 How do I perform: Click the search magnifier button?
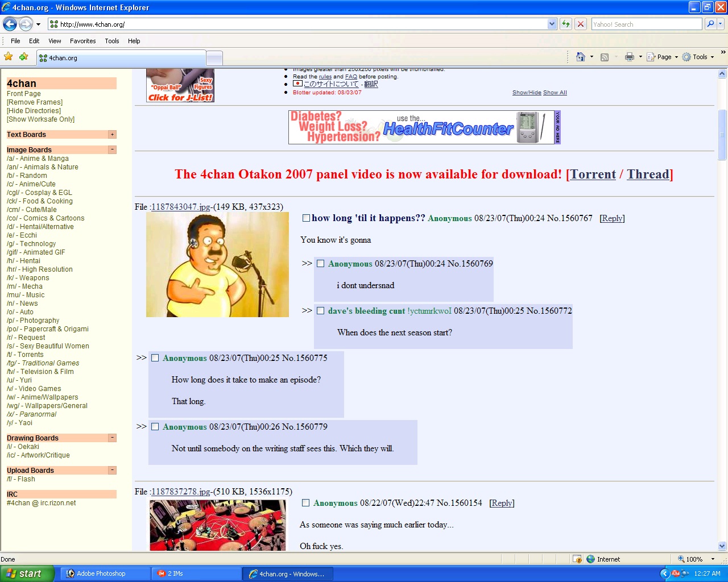[x=710, y=24]
